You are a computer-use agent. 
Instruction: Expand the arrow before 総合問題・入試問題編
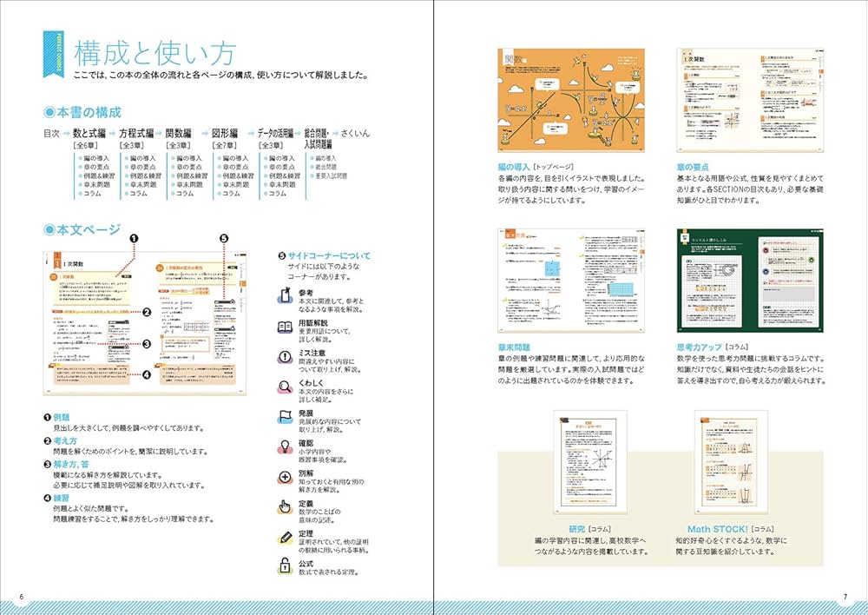tap(297, 132)
